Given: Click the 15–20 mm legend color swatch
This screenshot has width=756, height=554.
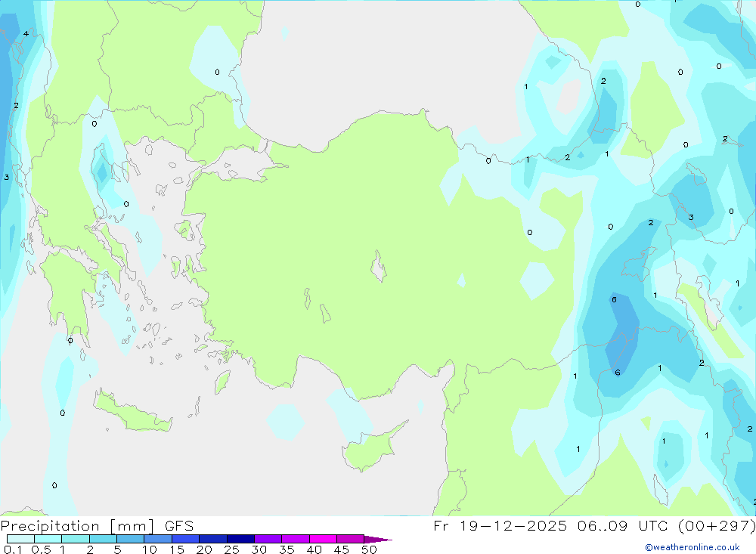Looking at the screenshot, I should pyautogui.click(x=185, y=539).
